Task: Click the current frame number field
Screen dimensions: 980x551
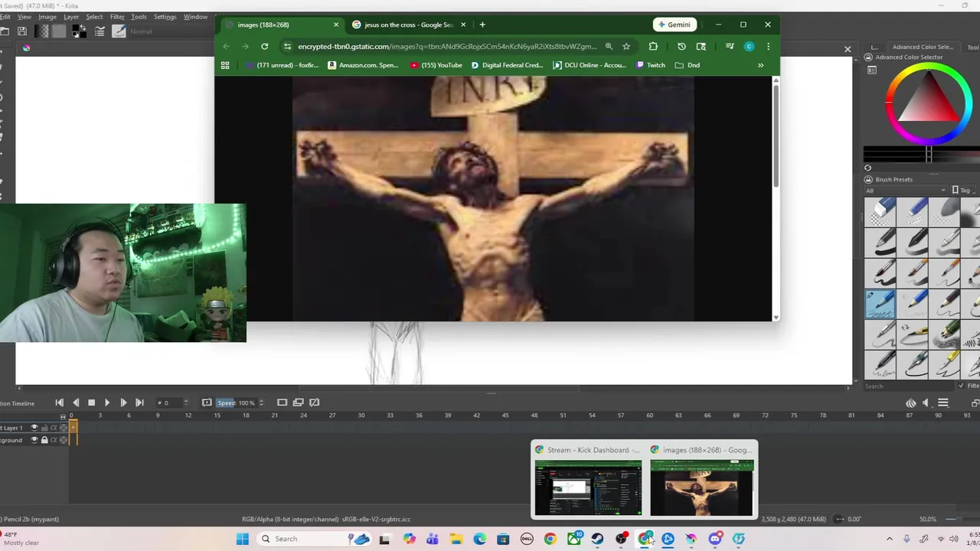Action: click(174, 403)
